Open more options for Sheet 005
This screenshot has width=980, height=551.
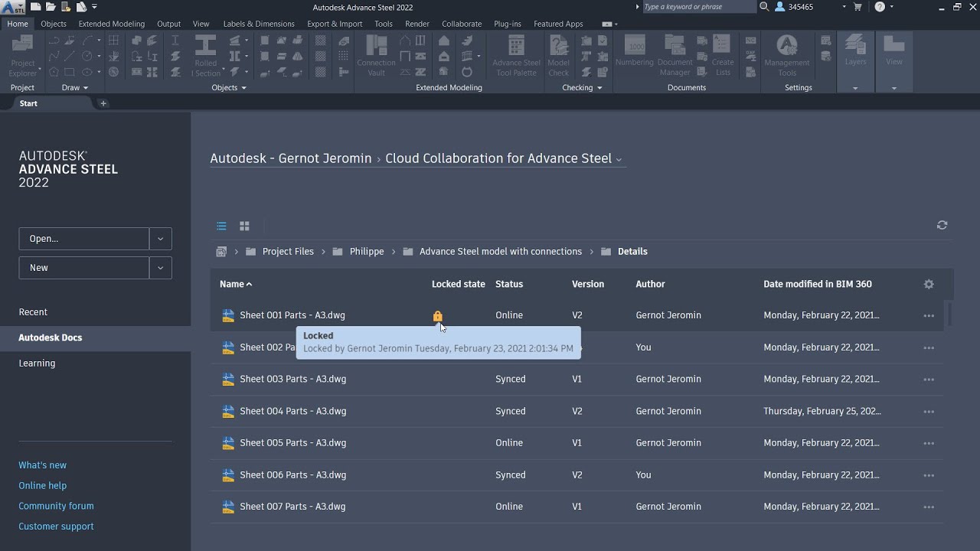tap(929, 443)
